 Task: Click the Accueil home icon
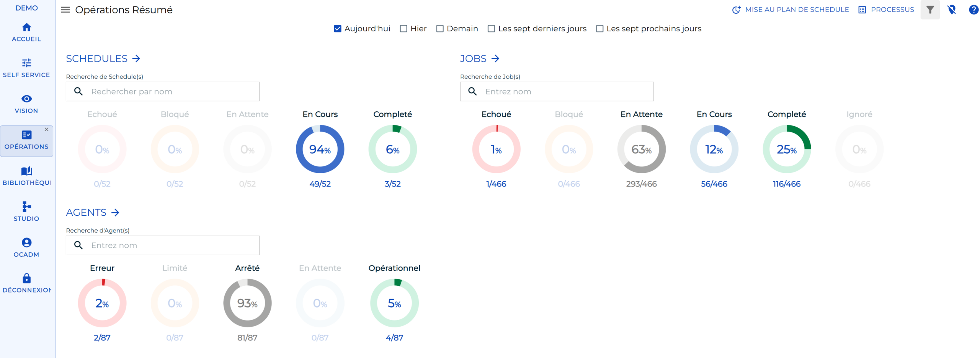26,27
